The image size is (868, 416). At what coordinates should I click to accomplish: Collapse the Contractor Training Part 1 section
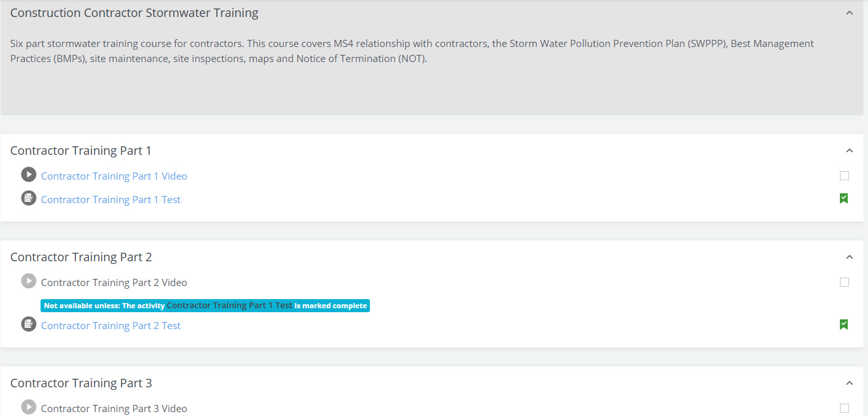tap(850, 151)
